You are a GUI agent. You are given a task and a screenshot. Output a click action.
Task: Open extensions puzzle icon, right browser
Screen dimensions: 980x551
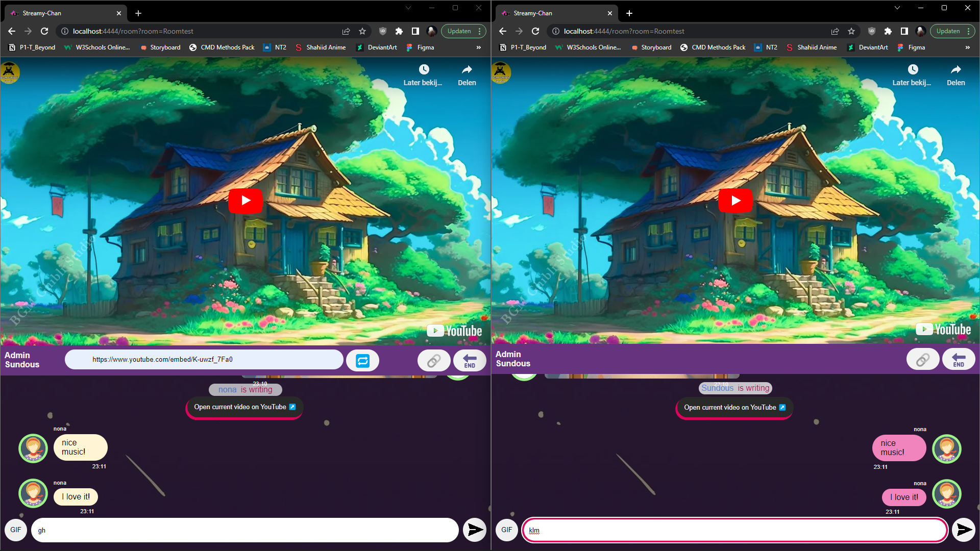(888, 31)
